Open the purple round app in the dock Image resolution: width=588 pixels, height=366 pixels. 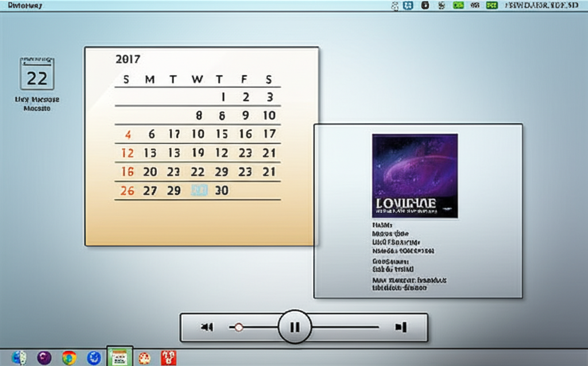(44, 358)
